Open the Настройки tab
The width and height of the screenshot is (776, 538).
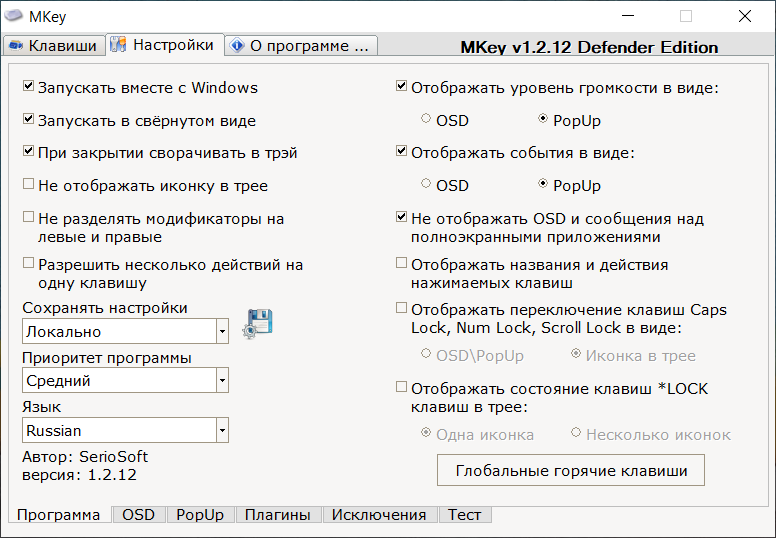[164, 45]
